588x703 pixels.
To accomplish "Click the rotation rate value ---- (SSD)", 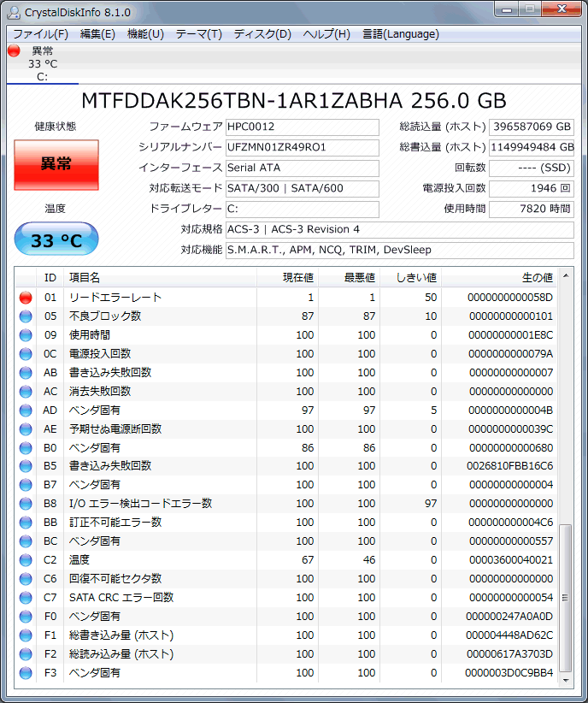I will (532, 168).
